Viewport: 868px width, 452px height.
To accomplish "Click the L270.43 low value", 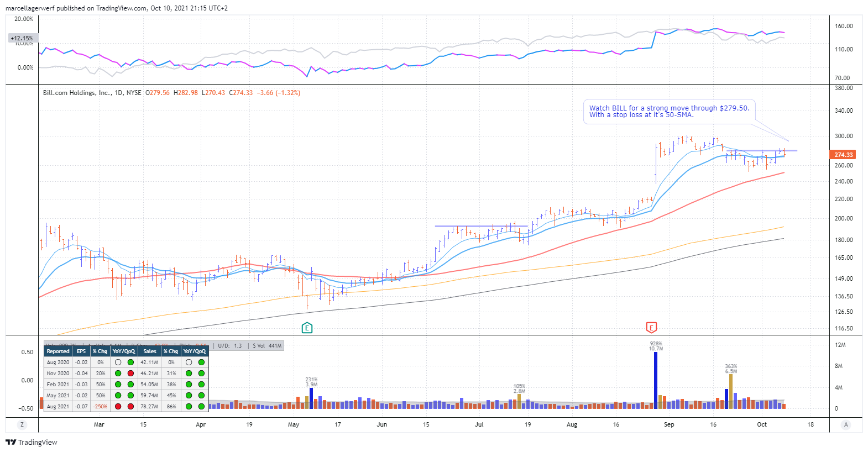I will click(213, 93).
